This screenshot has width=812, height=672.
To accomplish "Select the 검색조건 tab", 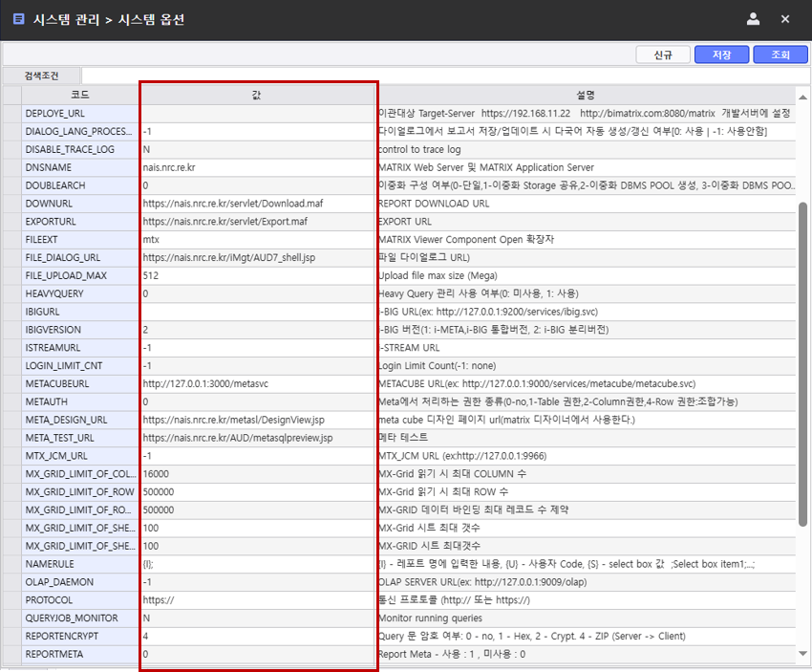I will [x=41, y=76].
